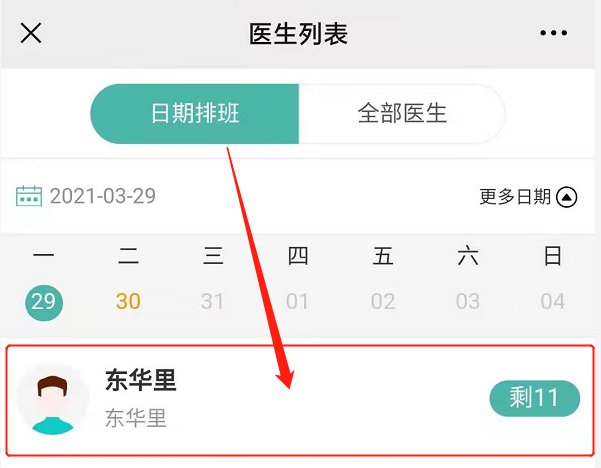Click the calendar icon beside 2021-03-29

(29, 196)
